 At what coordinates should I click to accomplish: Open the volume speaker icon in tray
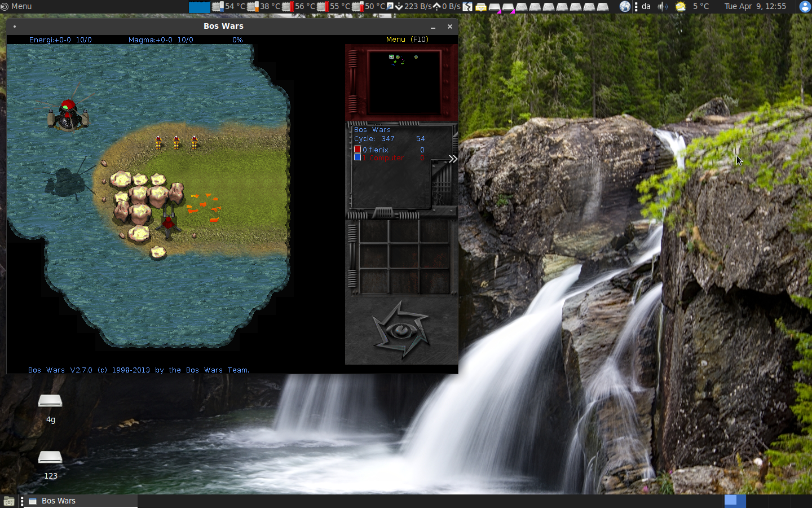[x=663, y=6]
